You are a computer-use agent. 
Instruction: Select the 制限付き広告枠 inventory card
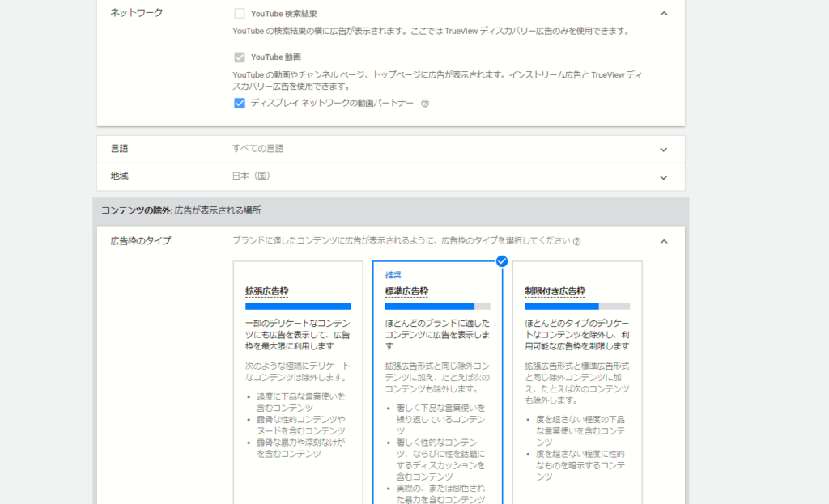coord(577,383)
